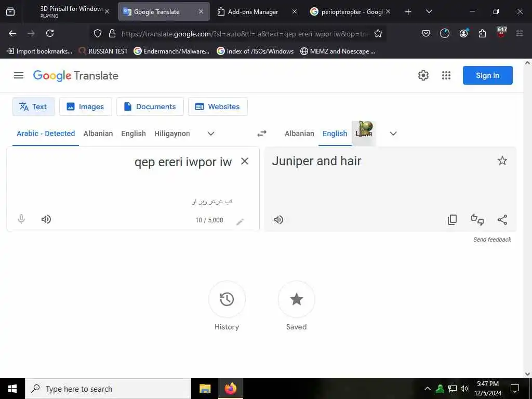Screen dimensions: 532x399
Task: Show site security padlock info
Action: point(112,33)
